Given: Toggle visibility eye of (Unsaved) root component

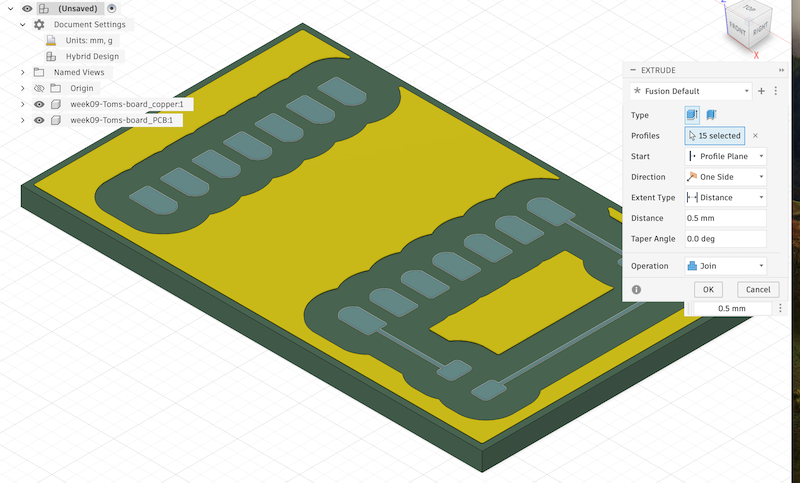Looking at the screenshot, I should coord(27,9).
